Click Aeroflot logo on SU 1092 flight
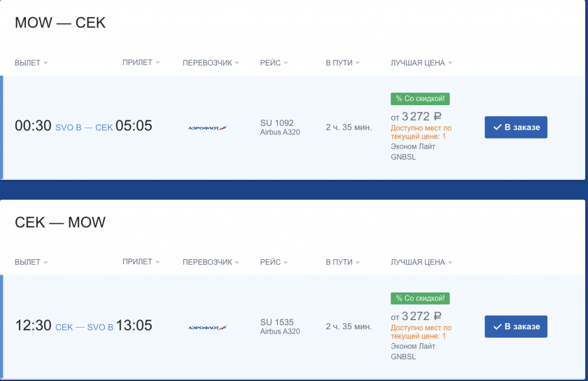Image resolution: width=588 pixels, height=381 pixels. tap(208, 128)
